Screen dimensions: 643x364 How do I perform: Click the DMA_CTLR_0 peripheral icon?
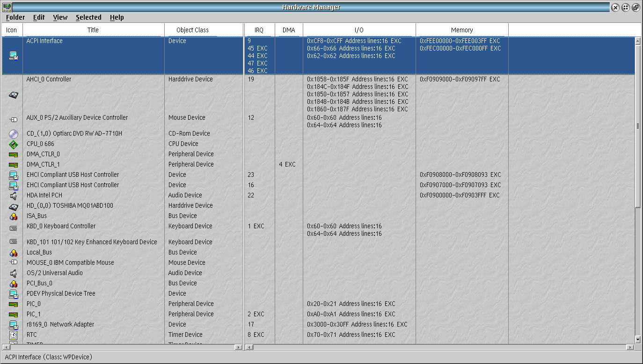[x=13, y=154]
